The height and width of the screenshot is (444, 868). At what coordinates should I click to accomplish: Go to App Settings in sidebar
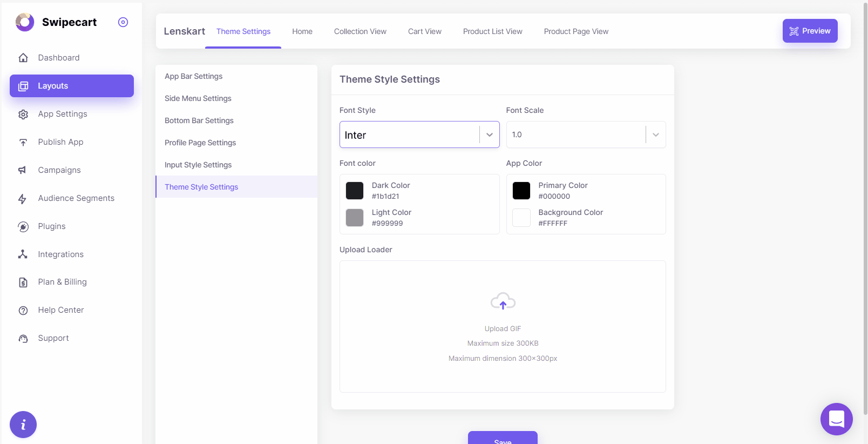(x=72, y=114)
